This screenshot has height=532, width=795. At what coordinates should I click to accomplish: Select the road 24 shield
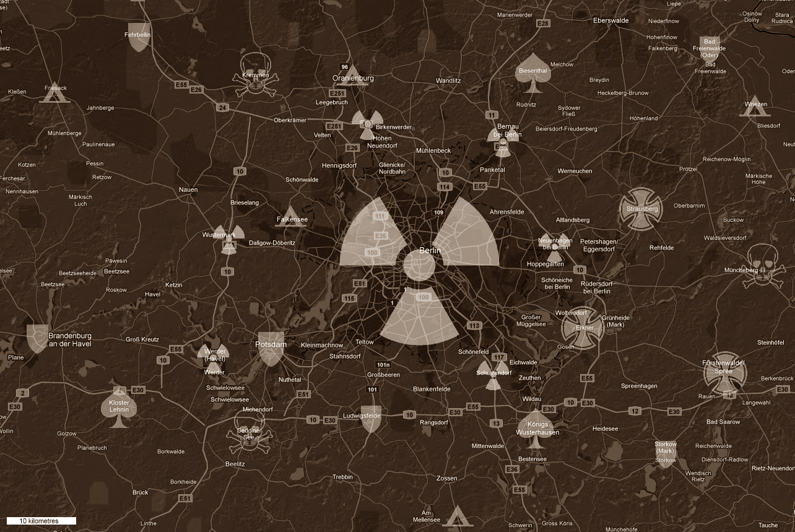(222, 108)
